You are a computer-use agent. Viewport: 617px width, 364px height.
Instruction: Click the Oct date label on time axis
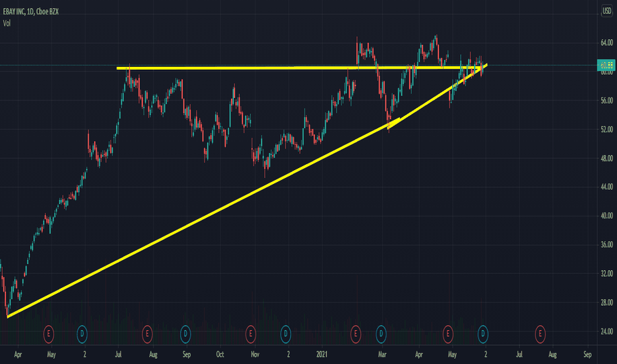point(220,355)
